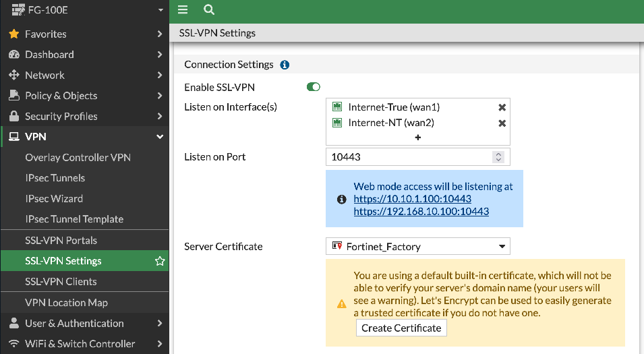The height and width of the screenshot is (354, 644).
Task: Click the Listen on Port stepper arrows
Action: tap(498, 157)
